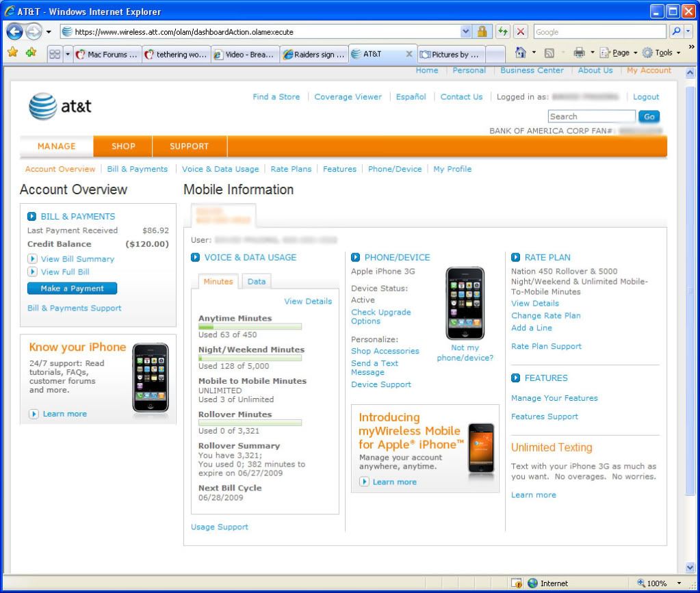The height and width of the screenshot is (593, 700).
Task: Click the Add to Favorites star-plus icon
Action: point(31,53)
